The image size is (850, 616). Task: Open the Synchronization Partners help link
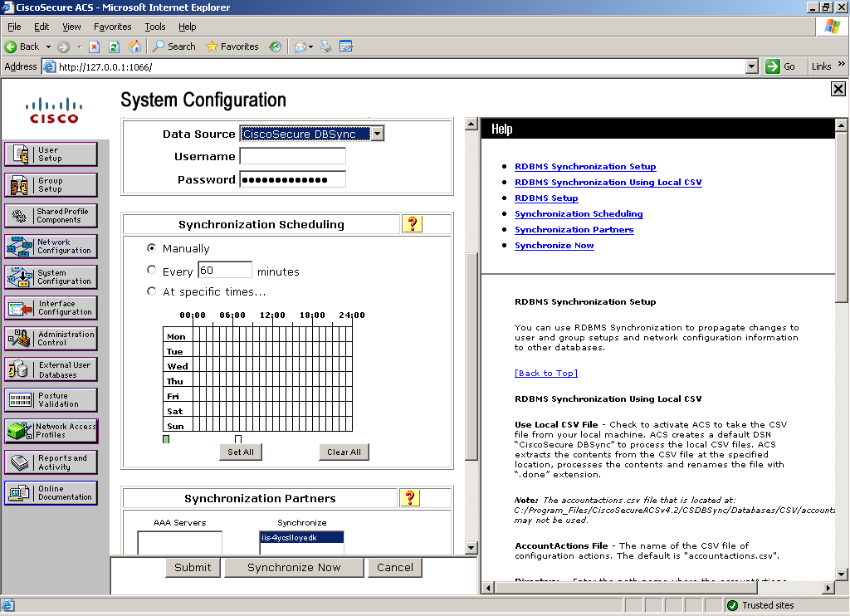(x=574, y=229)
